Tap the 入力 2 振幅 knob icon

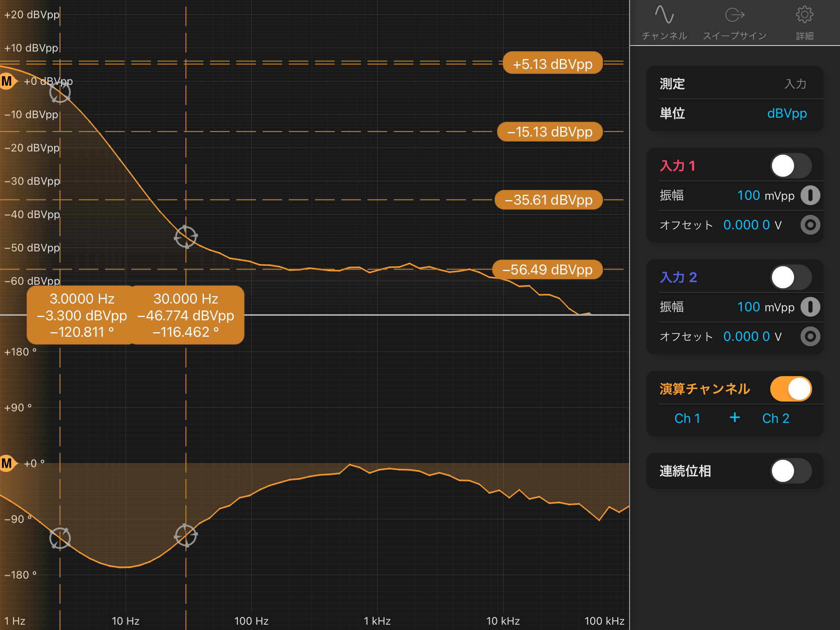(x=810, y=307)
